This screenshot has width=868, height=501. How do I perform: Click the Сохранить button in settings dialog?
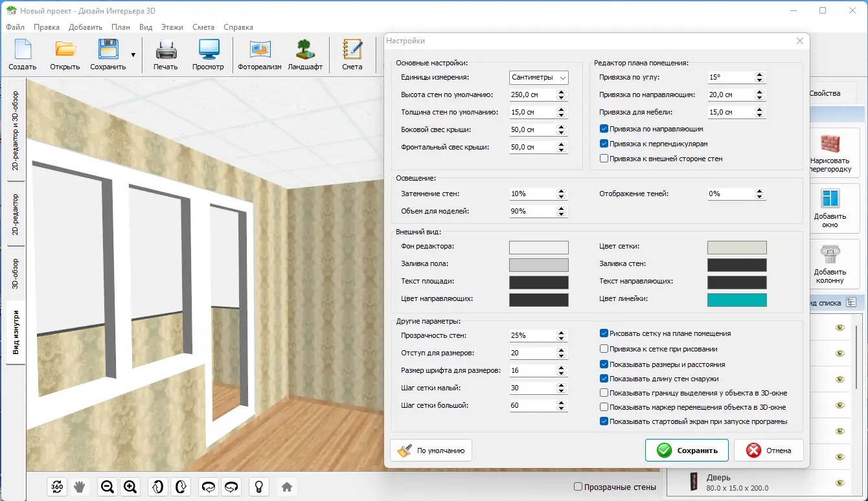pyautogui.click(x=687, y=451)
